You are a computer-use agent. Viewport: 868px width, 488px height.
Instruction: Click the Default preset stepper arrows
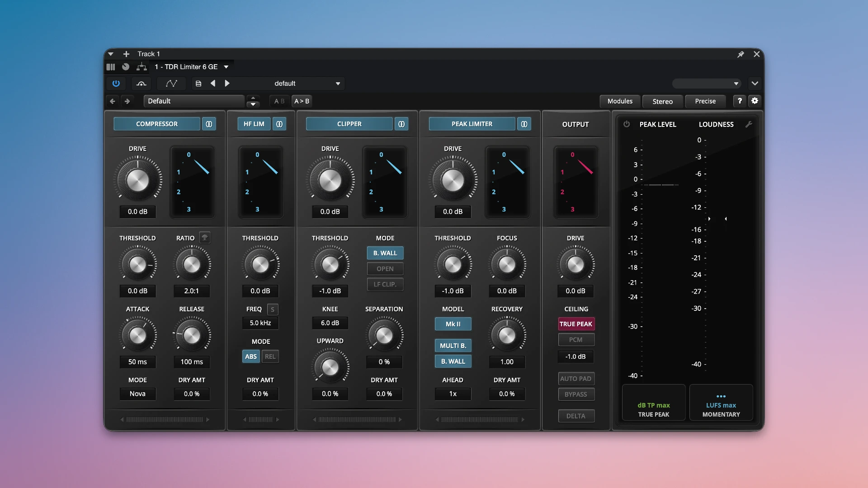(x=253, y=101)
